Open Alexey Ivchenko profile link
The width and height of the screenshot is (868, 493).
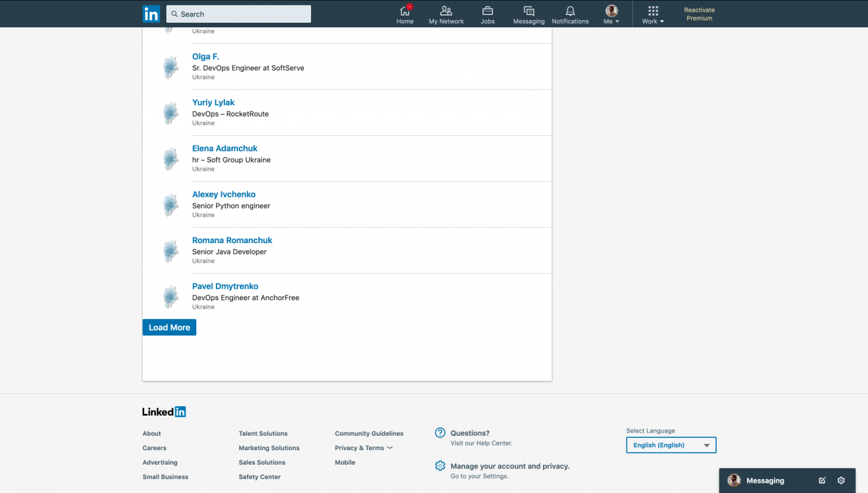coord(224,194)
